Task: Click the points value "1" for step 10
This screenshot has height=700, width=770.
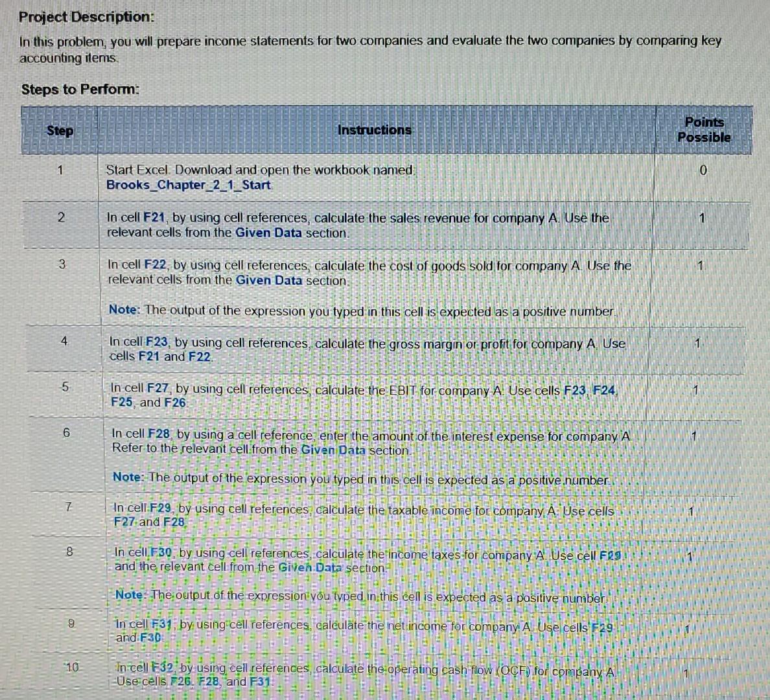Action: click(686, 673)
